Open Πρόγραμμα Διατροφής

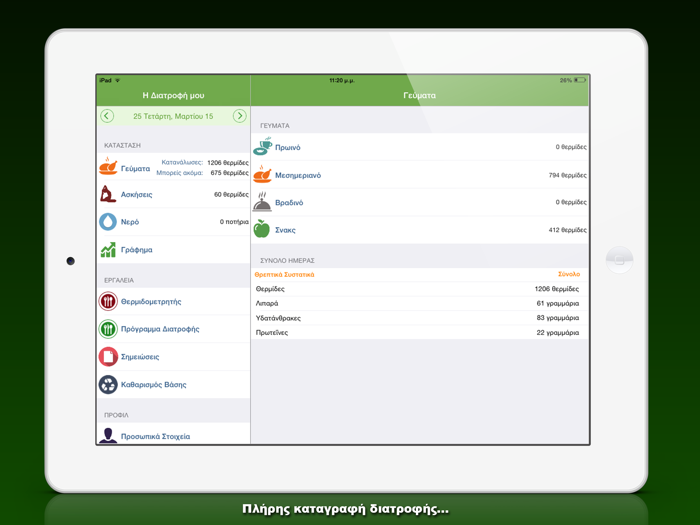click(x=173, y=329)
